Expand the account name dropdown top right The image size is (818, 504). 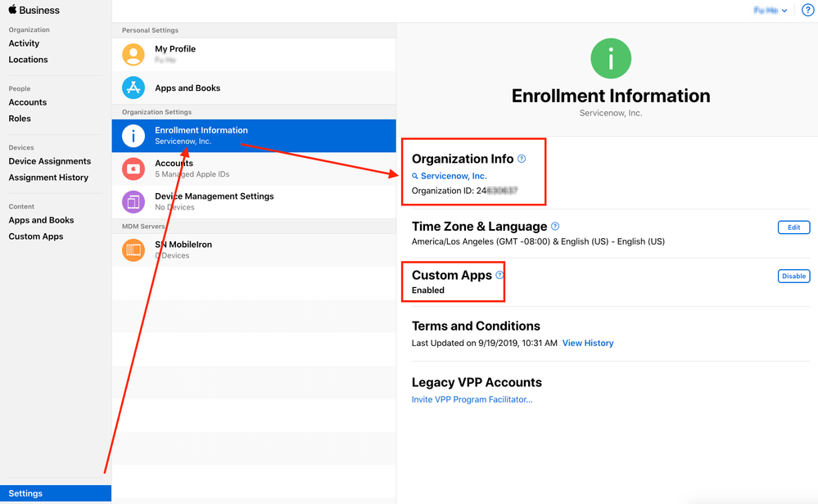[x=771, y=10]
